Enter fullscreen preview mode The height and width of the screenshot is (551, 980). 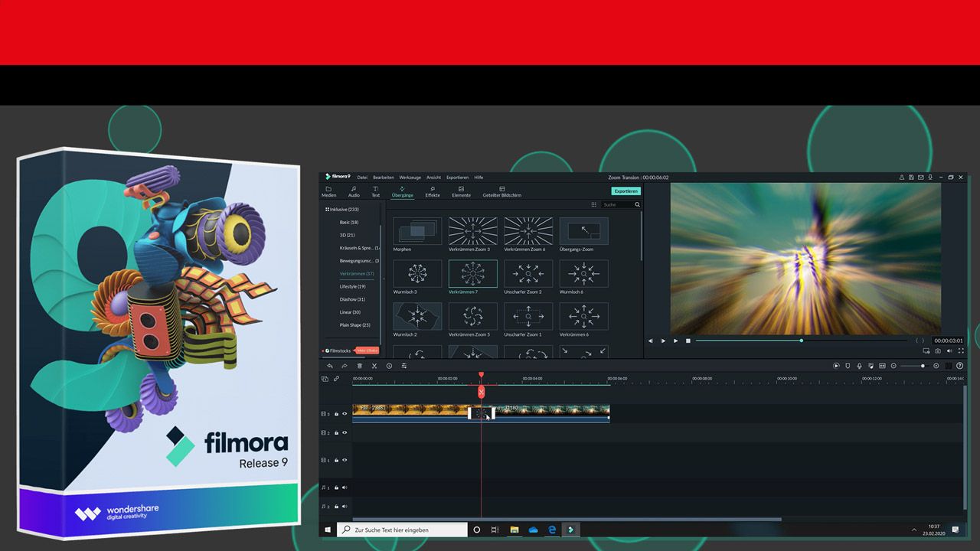click(x=961, y=351)
